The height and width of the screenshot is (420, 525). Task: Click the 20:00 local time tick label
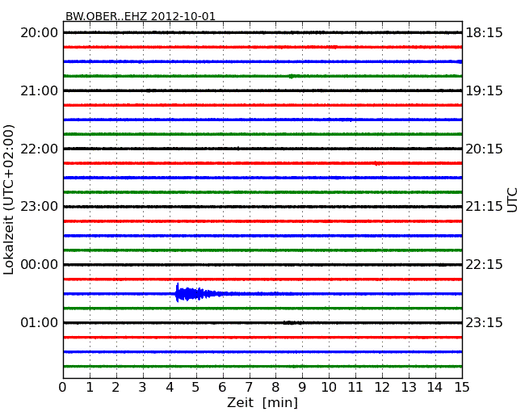click(40, 33)
